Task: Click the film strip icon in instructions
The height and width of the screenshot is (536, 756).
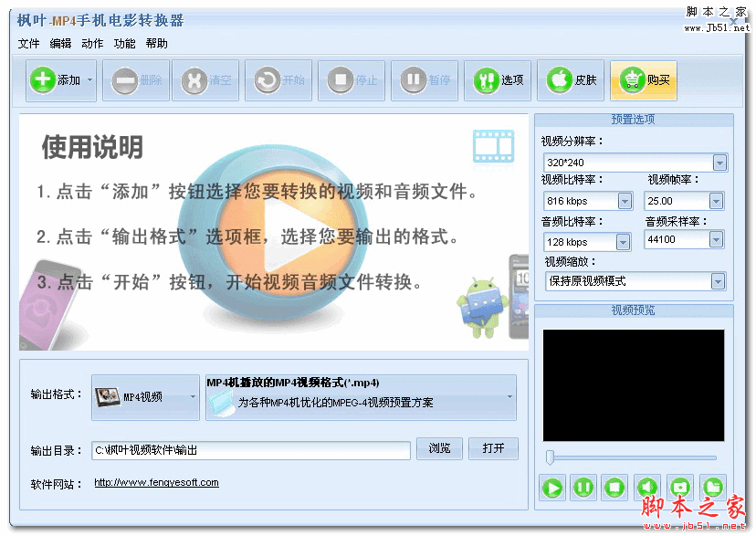Action: (494, 146)
